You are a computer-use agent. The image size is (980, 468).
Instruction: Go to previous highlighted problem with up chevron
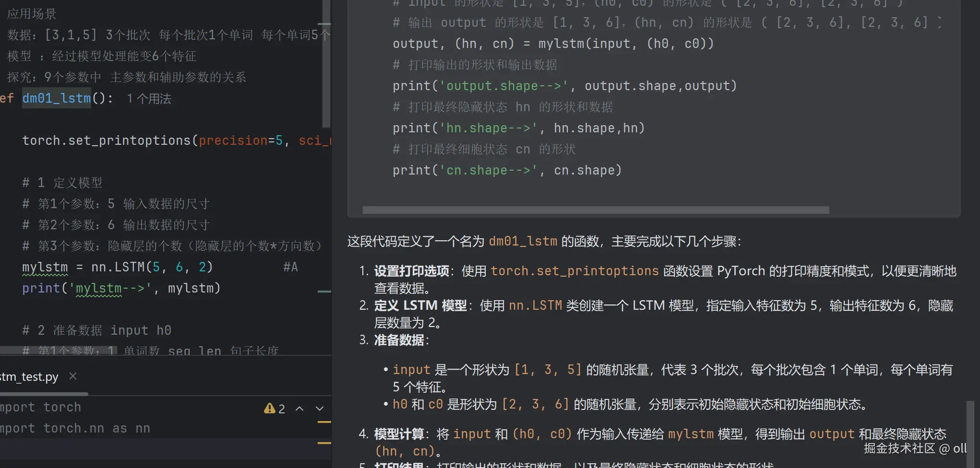[299, 409]
